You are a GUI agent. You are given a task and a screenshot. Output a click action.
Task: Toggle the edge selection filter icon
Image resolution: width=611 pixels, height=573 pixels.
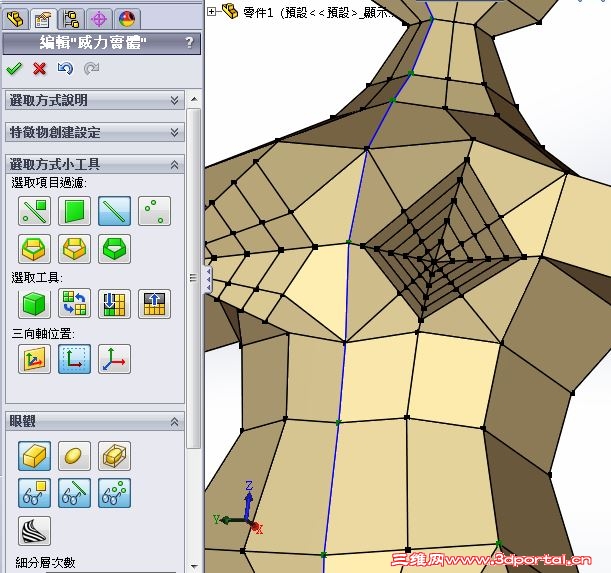114,211
